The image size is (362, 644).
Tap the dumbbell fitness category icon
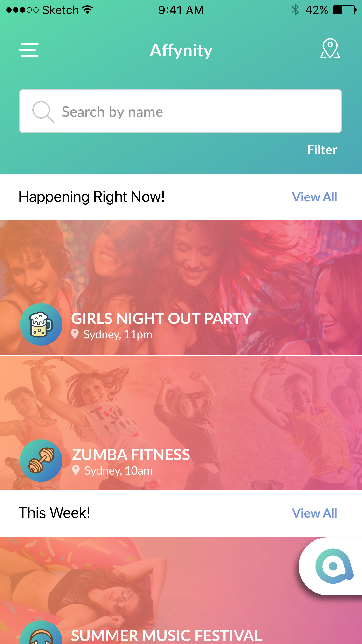click(41, 461)
